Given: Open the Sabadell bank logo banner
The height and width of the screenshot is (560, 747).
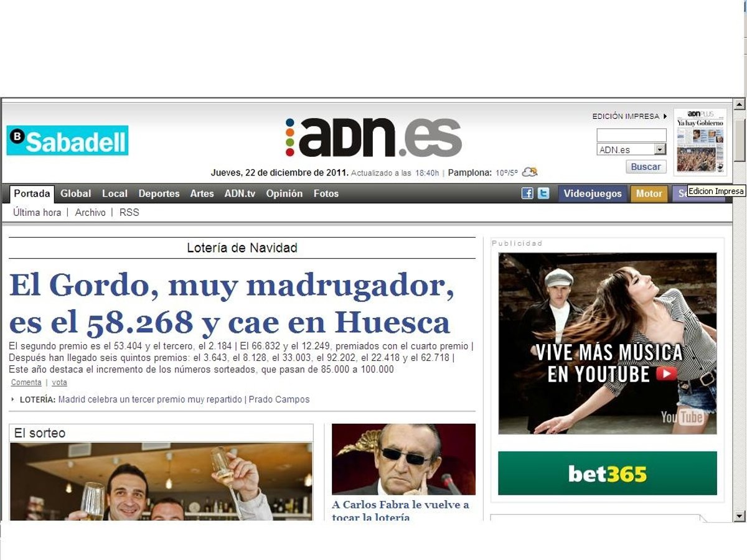Looking at the screenshot, I should click(67, 141).
